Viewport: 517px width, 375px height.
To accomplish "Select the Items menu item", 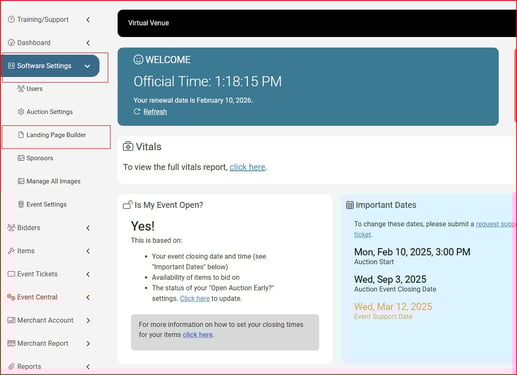I will [26, 251].
